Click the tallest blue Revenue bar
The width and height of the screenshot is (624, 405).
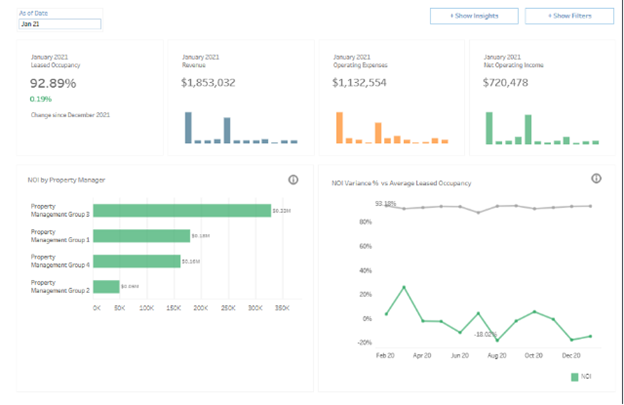[x=189, y=127]
